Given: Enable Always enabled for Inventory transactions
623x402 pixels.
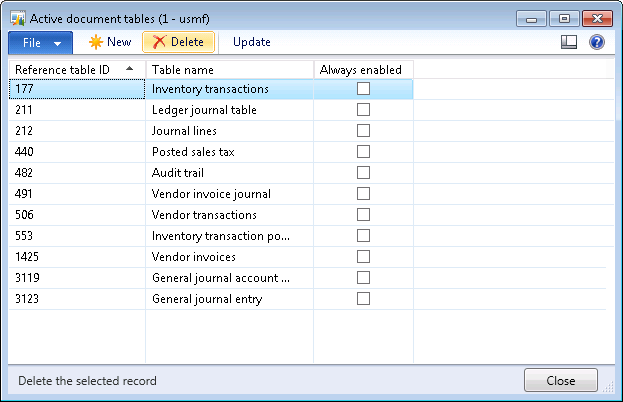Looking at the screenshot, I should pyautogui.click(x=363, y=89).
